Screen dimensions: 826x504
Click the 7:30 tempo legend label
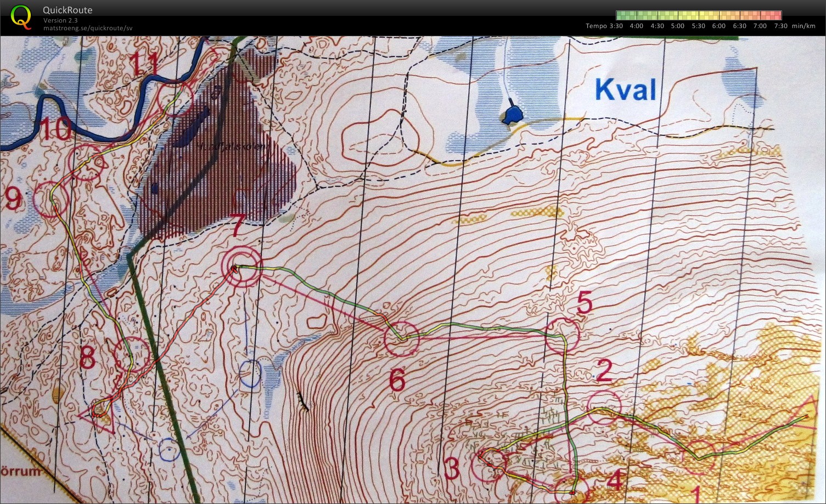pyautogui.click(x=780, y=26)
